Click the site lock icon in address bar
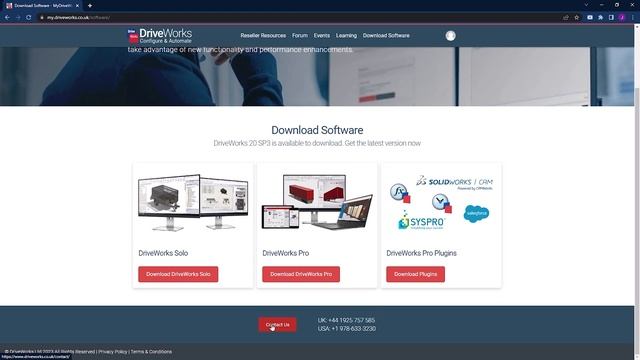This screenshot has width=640, height=360. (x=42, y=18)
